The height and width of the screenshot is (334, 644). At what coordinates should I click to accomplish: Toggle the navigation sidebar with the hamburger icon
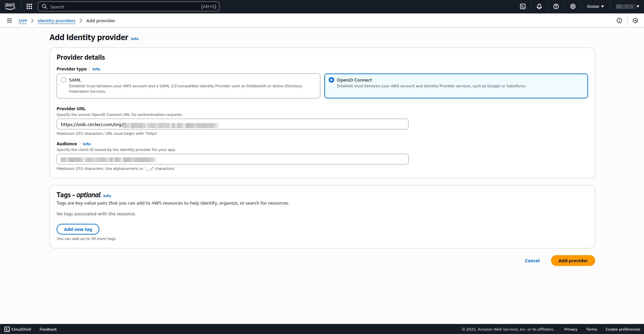(9, 21)
